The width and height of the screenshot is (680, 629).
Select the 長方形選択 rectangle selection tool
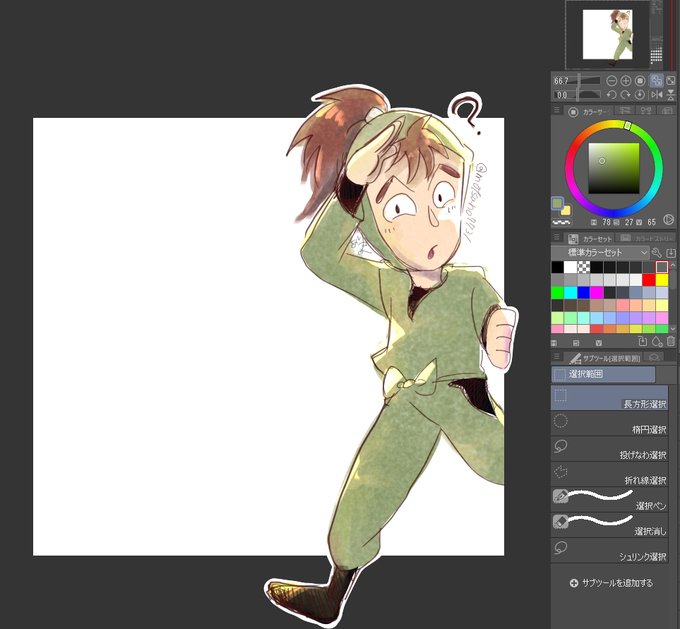(x=609, y=398)
